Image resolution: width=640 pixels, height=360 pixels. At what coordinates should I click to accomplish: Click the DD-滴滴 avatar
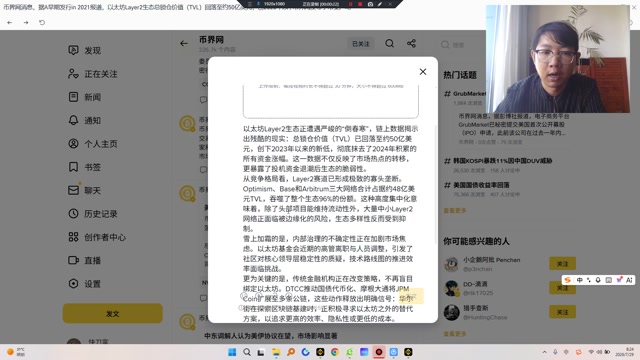pyautogui.click(x=451, y=288)
